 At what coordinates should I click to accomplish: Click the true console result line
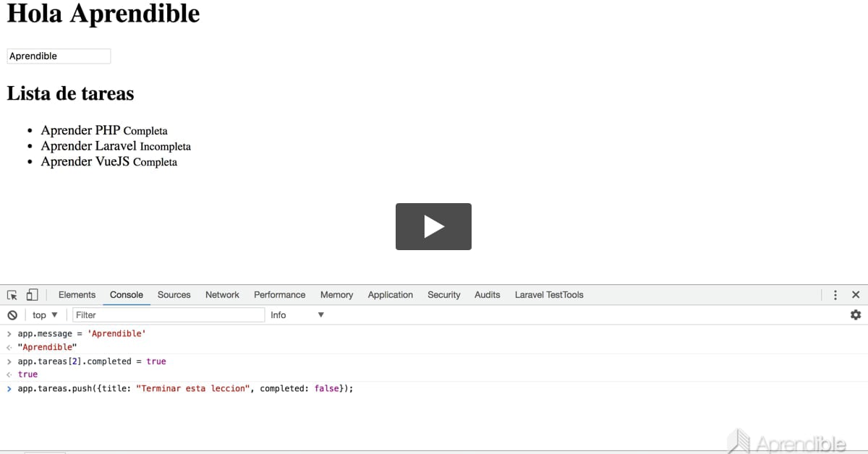pyautogui.click(x=27, y=374)
